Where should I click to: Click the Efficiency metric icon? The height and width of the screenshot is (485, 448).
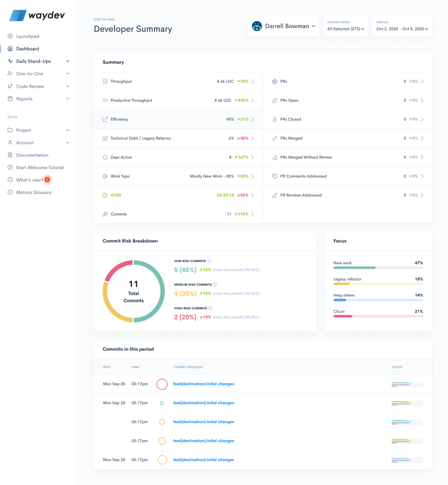coord(106,119)
